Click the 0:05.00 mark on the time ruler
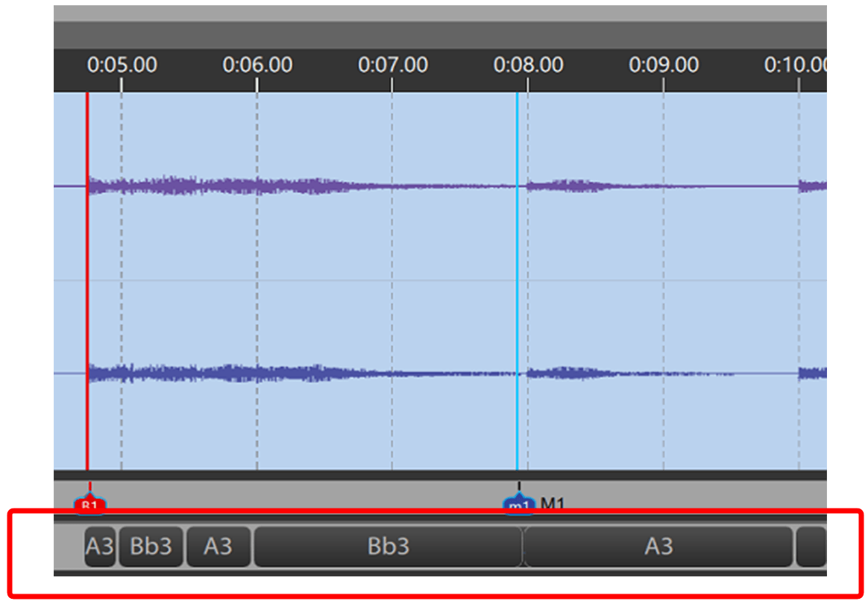 122,66
